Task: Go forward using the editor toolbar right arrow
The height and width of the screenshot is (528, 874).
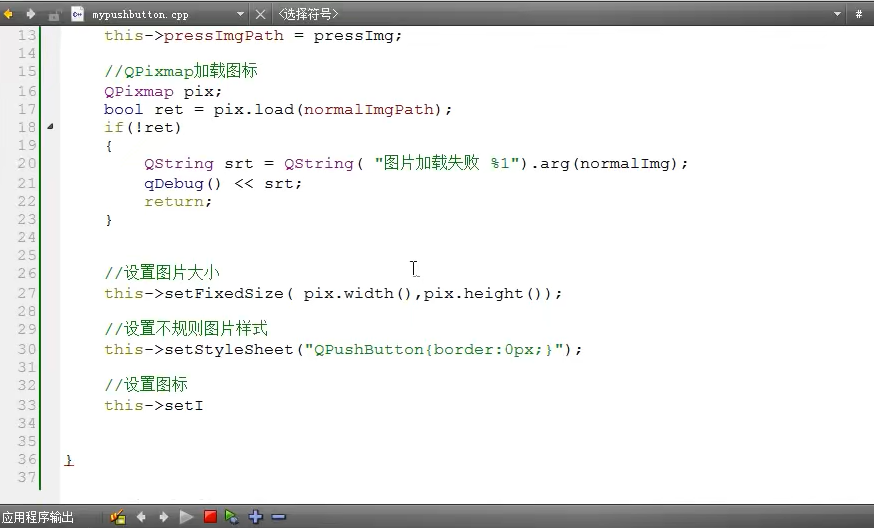Action: [x=31, y=14]
